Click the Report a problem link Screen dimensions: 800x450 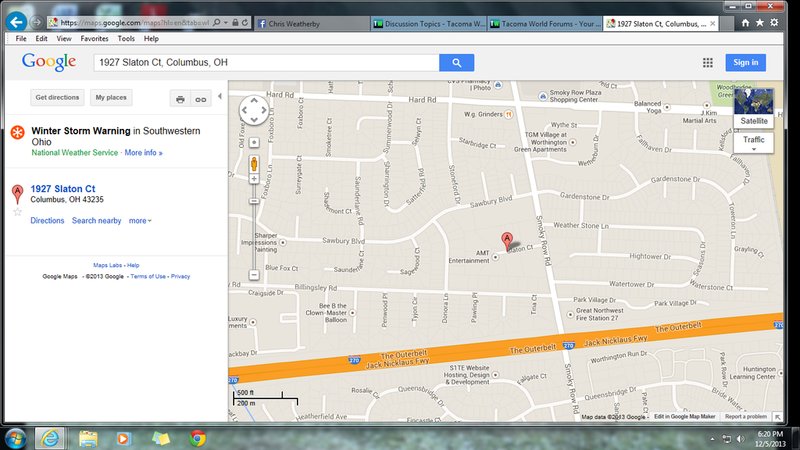coord(746,417)
